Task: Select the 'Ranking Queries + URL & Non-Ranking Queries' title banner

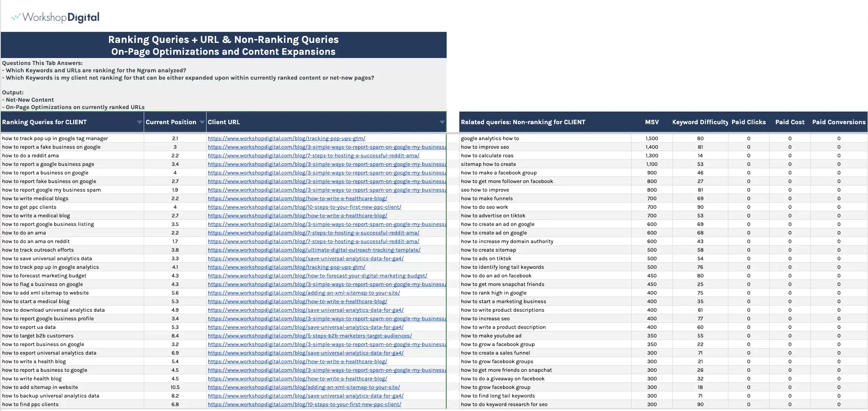Action: (x=223, y=45)
